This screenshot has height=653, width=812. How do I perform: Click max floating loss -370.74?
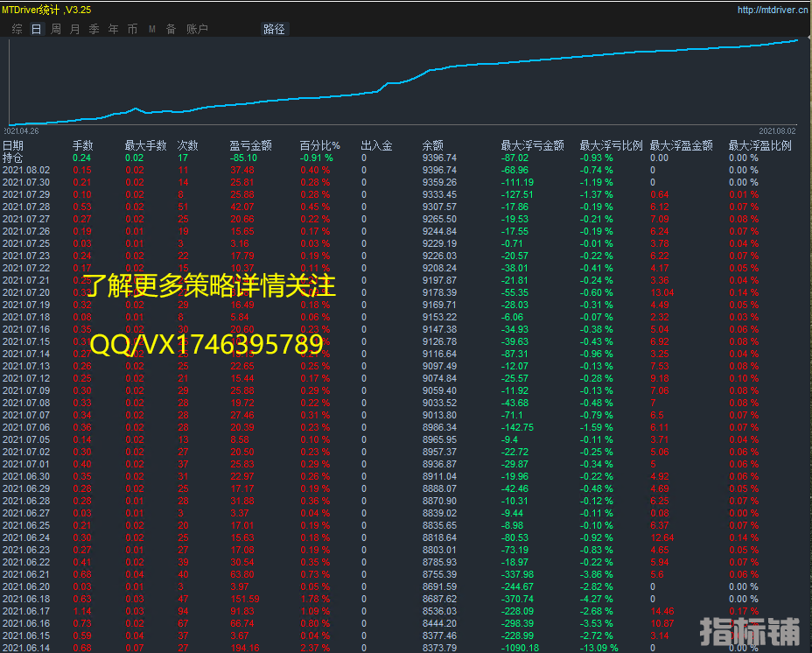[x=517, y=599]
